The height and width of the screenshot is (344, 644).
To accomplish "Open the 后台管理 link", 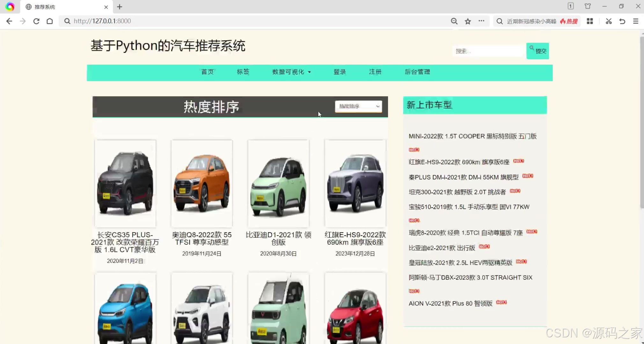I will tap(417, 72).
